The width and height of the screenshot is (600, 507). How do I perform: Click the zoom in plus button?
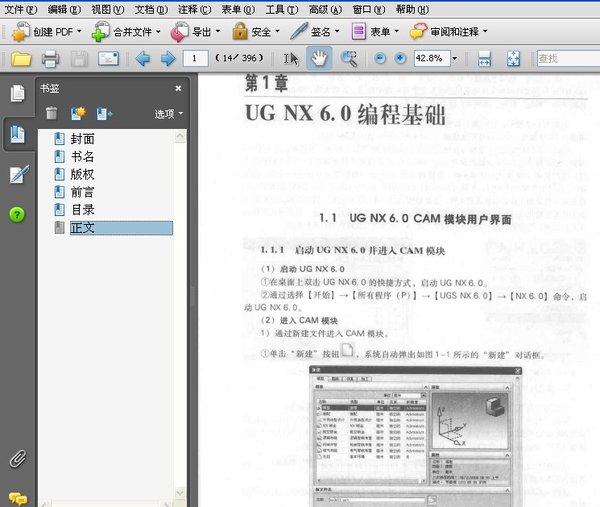400,59
